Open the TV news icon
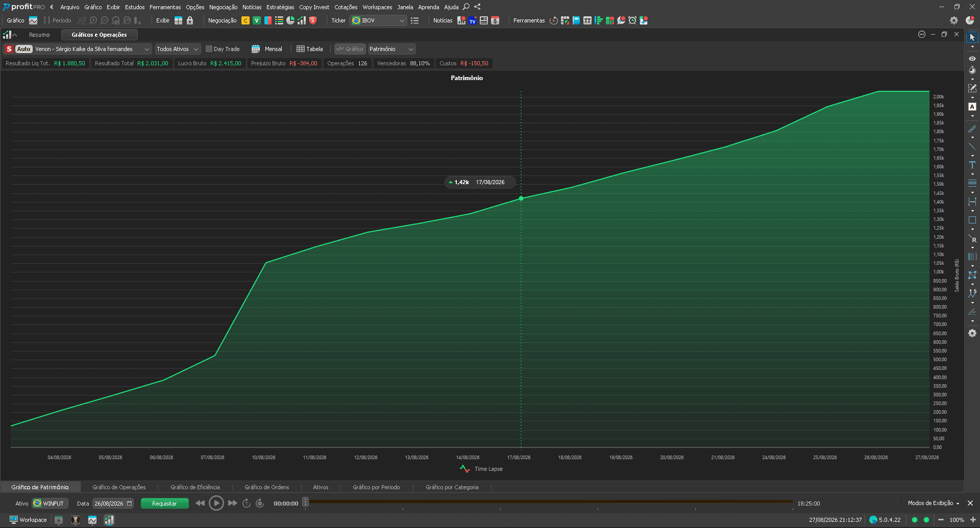This screenshot has height=528, width=980. pyautogui.click(x=473, y=20)
